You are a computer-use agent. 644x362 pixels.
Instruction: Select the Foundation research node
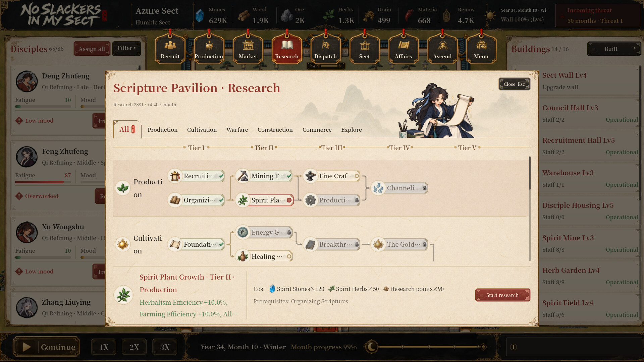click(196, 244)
